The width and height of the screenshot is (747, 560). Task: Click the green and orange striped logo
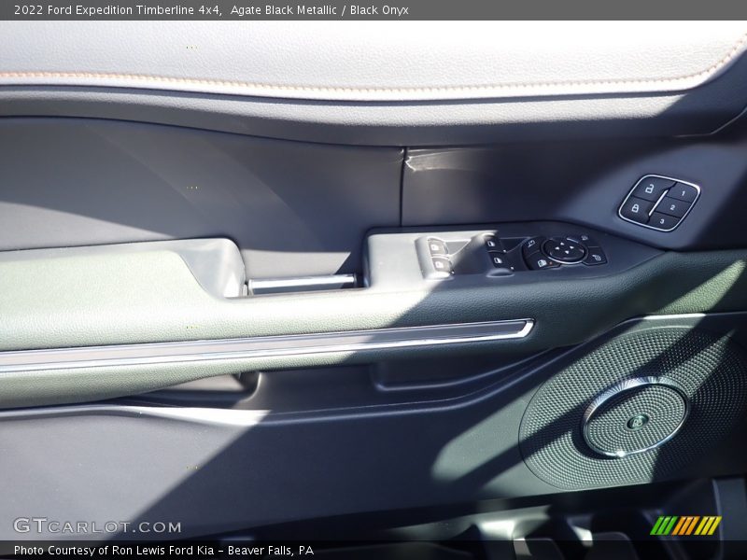coord(685,525)
